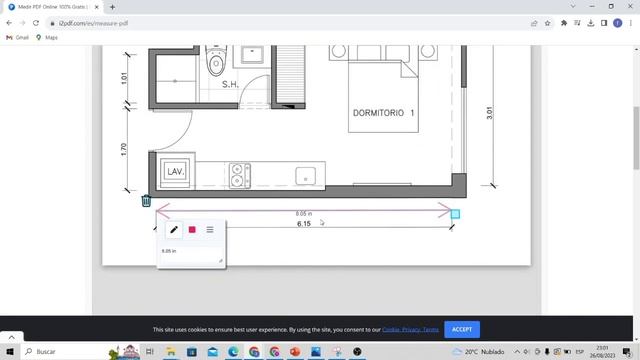640x360 pixels.
Task: Click the address bar URL
Action: [93, 23]
